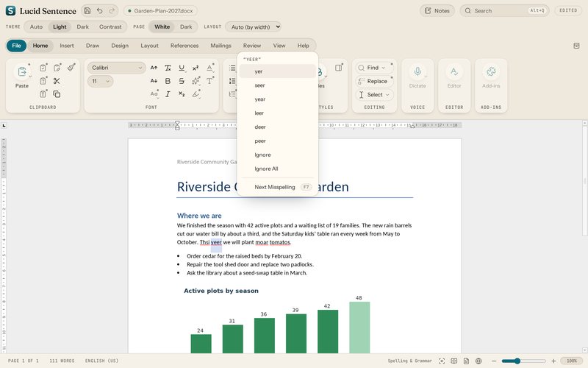The height and width of the screenshot is (368, 588).
Task: Click the Search input field
Action: click(x=505, y=10)
